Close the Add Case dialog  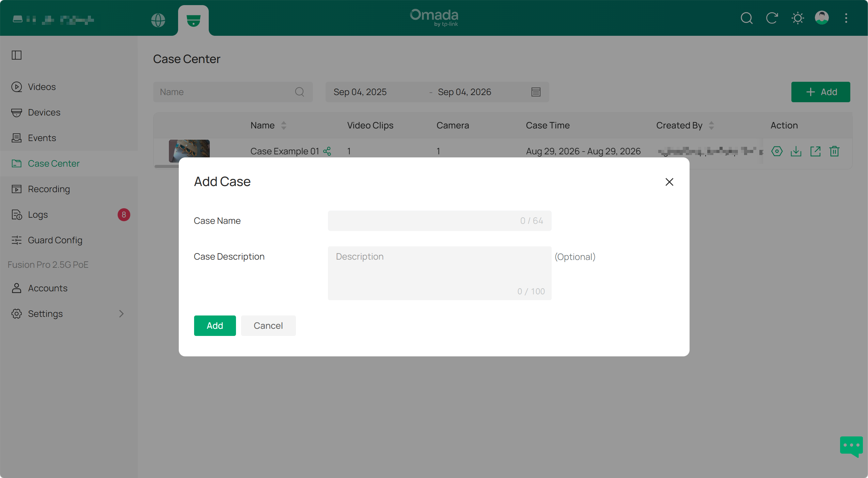(x=669, y=182)
